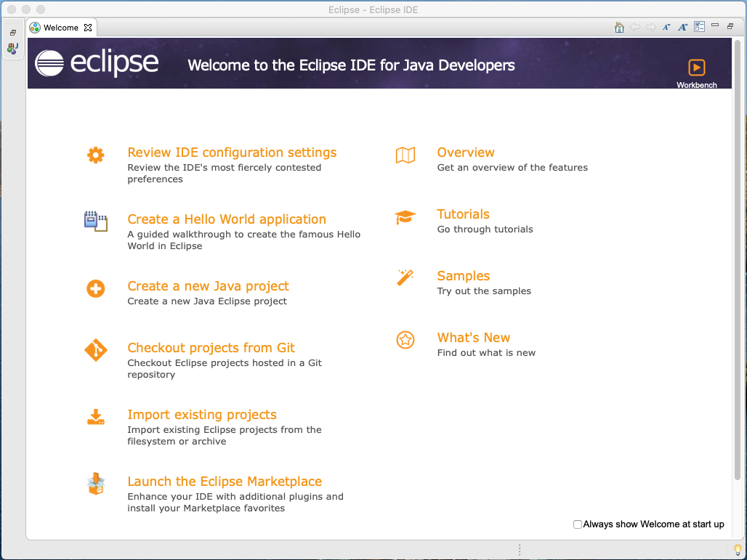Restore the minimized panel in left trim
This screenshot has width=747, height=560.
click(13, 33)
